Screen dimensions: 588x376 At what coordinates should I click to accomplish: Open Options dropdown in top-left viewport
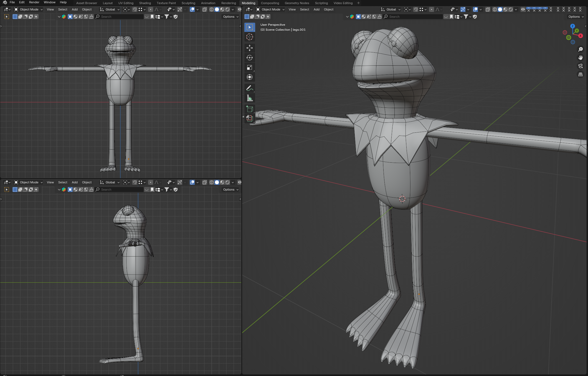pyautogui.click(x=231, y=17)
